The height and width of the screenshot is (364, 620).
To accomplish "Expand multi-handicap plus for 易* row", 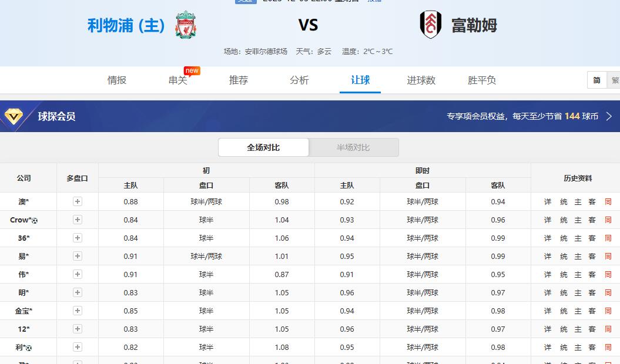I will pos(78,256).
